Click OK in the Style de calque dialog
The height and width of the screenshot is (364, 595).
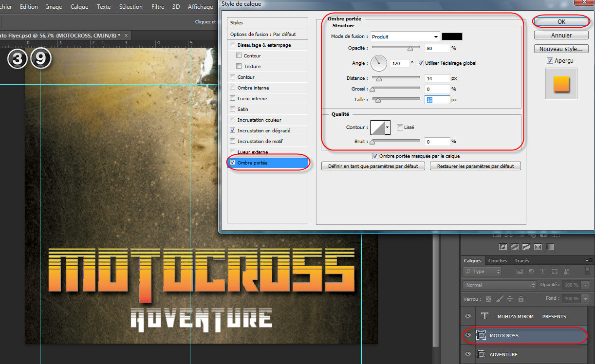561,21
